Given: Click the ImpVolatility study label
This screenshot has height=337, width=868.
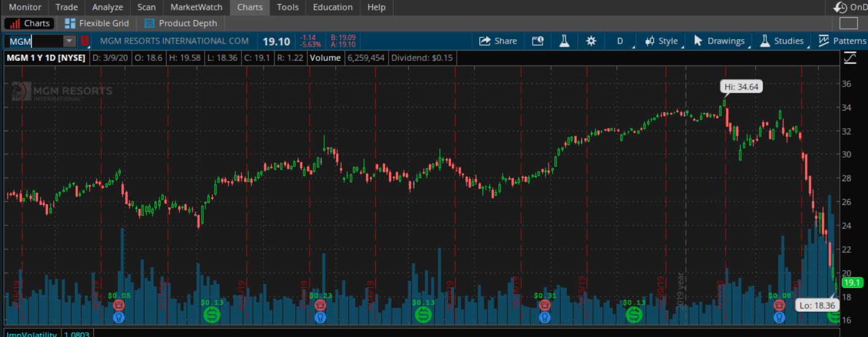Looking at the screenshot, I should coord(32,333).
